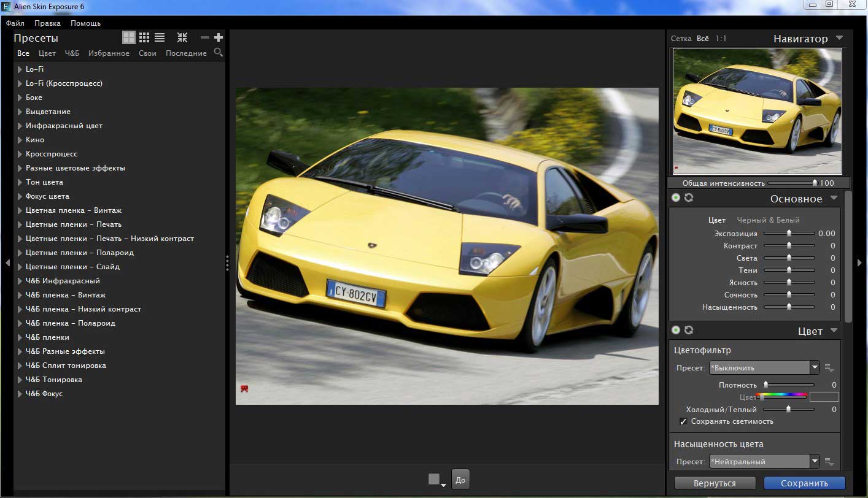
Task: Click the right panel vertical scrollbar
Action: 848,256
